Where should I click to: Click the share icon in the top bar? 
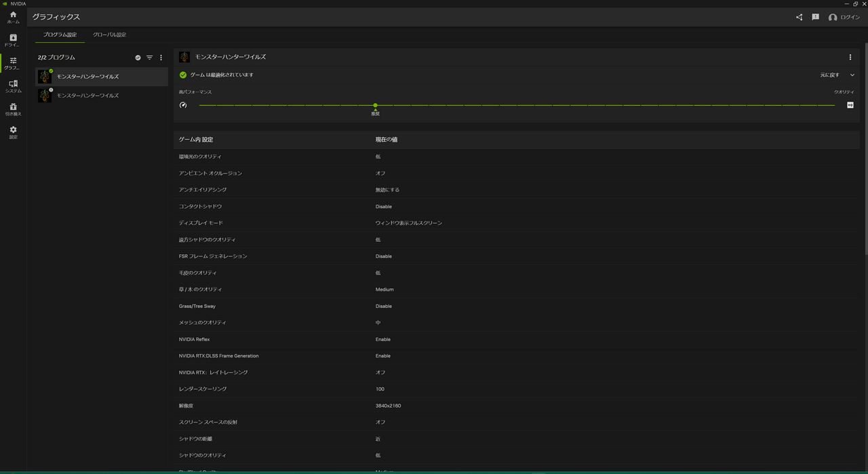798,17
